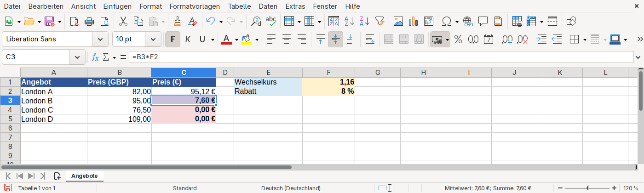Insert a special character (Omega)
The width and height of the screenshot is (644, 193).
446,21
